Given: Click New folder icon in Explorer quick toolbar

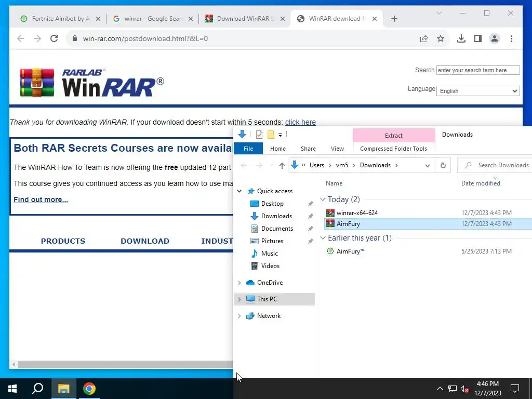Looking at the screenshot, I should tap(271, 135).
